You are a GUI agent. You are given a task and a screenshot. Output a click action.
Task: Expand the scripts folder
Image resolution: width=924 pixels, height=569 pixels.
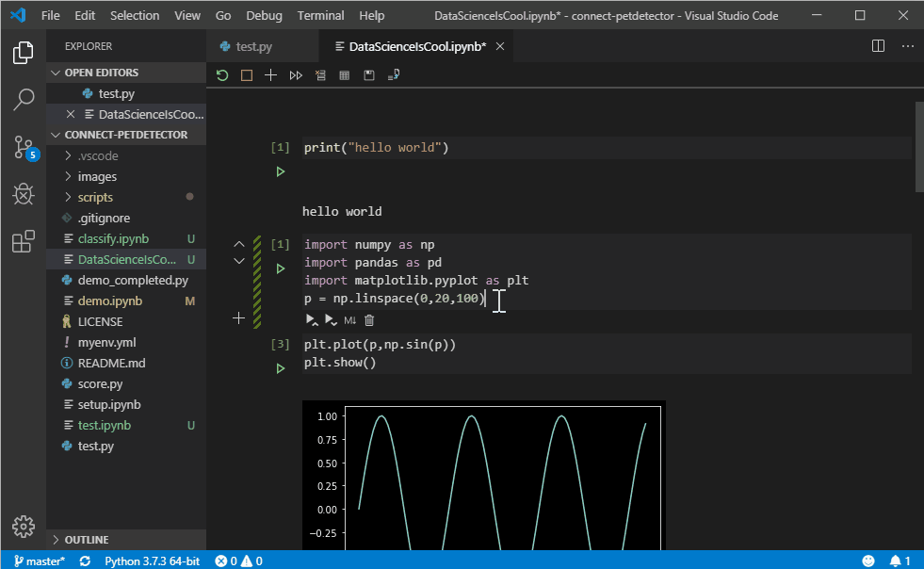94,197
